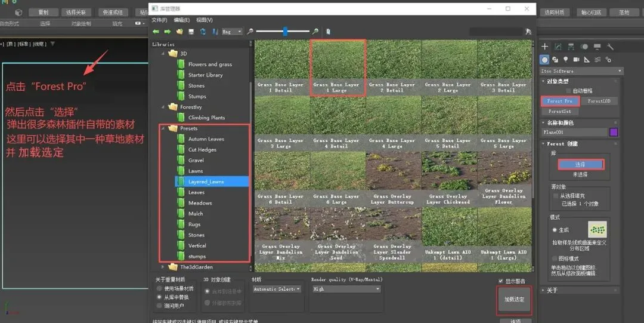644x323 pixels.
Task: Select the 图标模式 radio button
Action: (x=555, y=259)
